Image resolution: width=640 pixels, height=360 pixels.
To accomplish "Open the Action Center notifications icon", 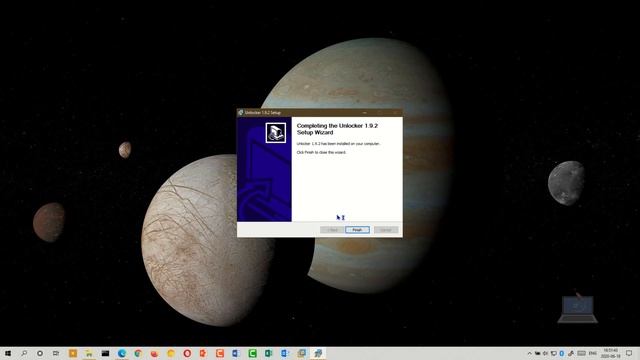I will pos(629,353).
